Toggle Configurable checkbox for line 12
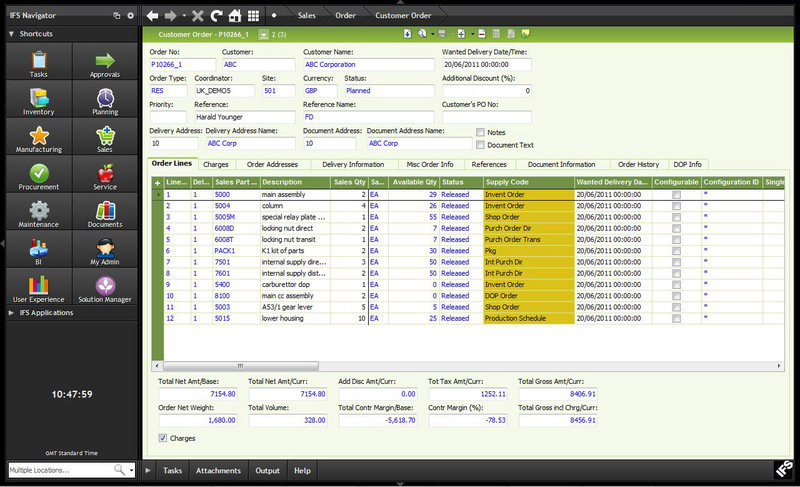Image resolution: width=800 pixels, height=487 pixels. (676, 319)
